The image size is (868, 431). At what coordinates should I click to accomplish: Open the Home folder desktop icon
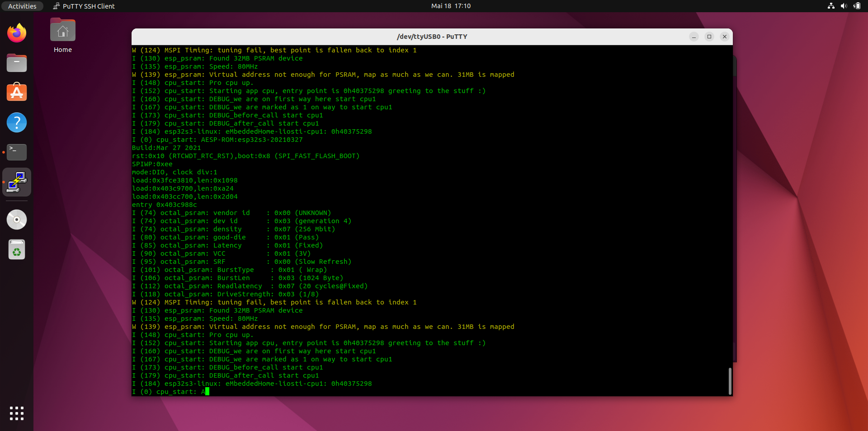click(x=63, y=36)
